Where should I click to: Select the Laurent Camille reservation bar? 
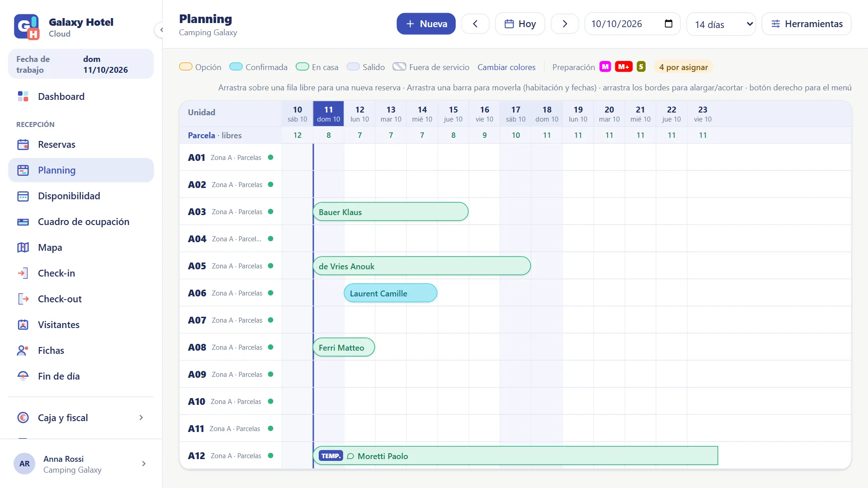(391, 293)
